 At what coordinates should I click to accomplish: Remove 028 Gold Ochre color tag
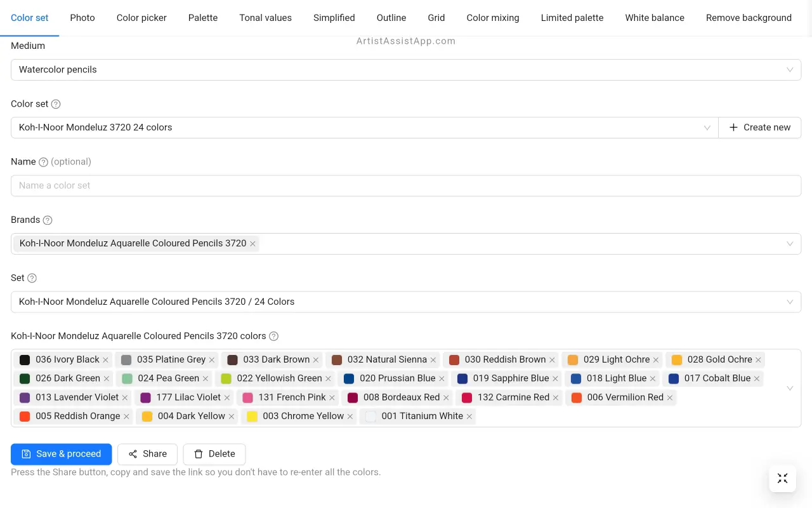click(x=758, y=360)
